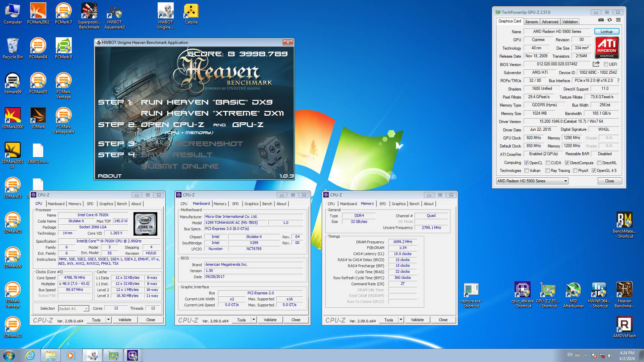The image size is (644, 362).
Task: Open Windows Explorer from the taskbar
Action: tap(51, 355)
